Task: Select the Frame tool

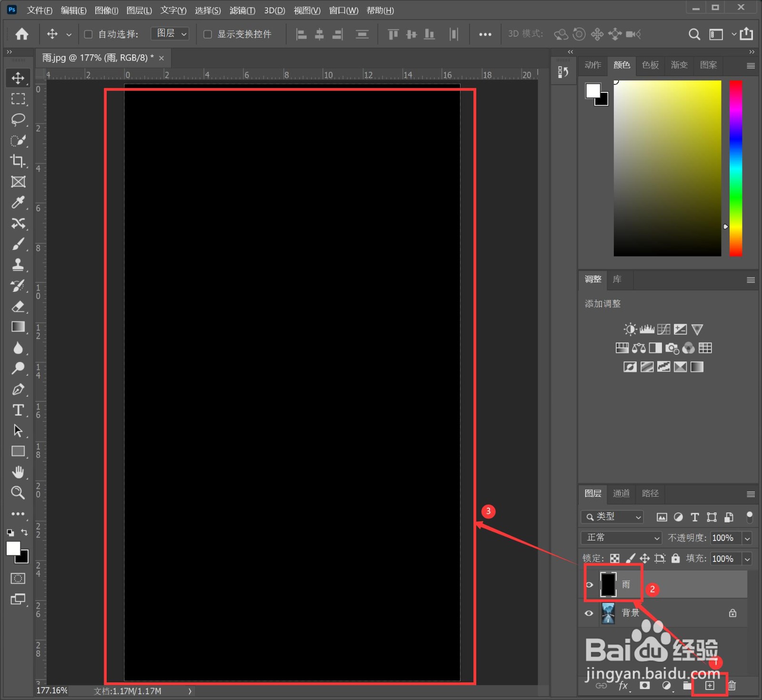Action: pyautogui.click(x=18, y=181)
